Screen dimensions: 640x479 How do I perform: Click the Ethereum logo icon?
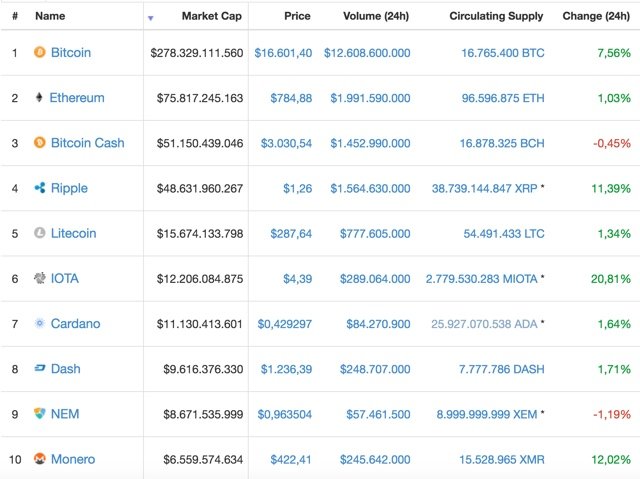39,98
